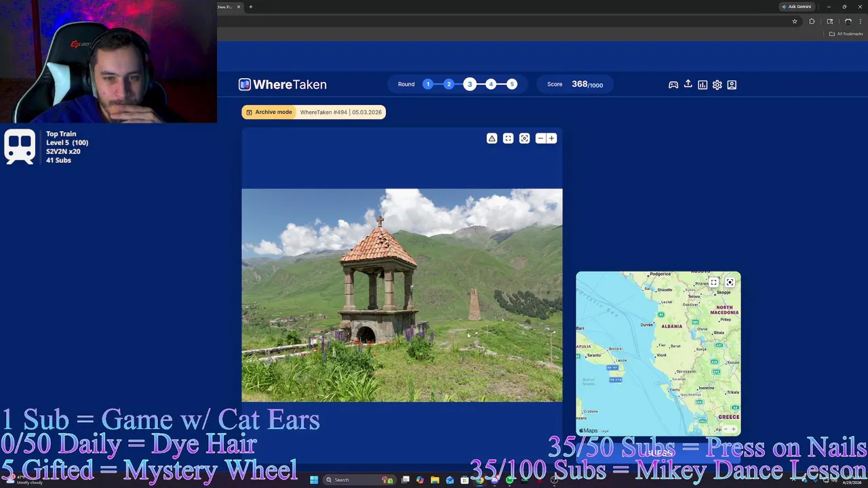Select round 3 indicator
Viewport: 868px width, 488px height.
tap(470, 84)
